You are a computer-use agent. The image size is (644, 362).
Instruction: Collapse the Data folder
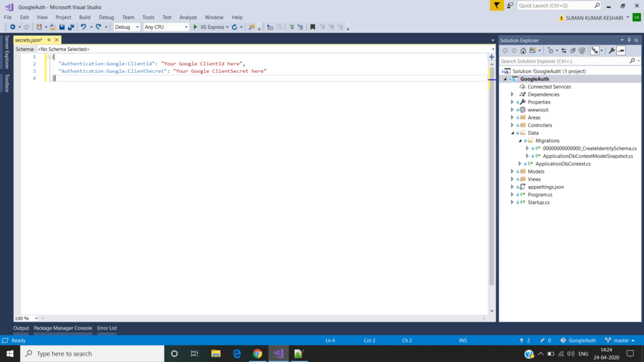click(512, 133)
